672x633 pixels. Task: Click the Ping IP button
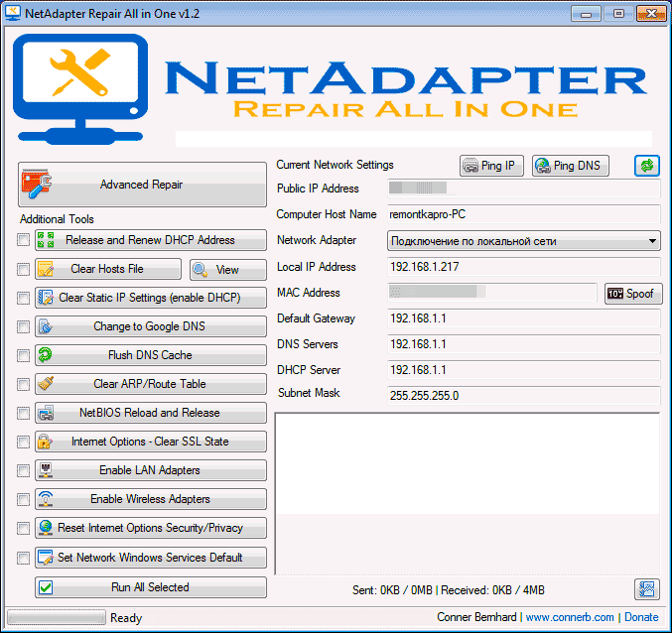(491, 166)
